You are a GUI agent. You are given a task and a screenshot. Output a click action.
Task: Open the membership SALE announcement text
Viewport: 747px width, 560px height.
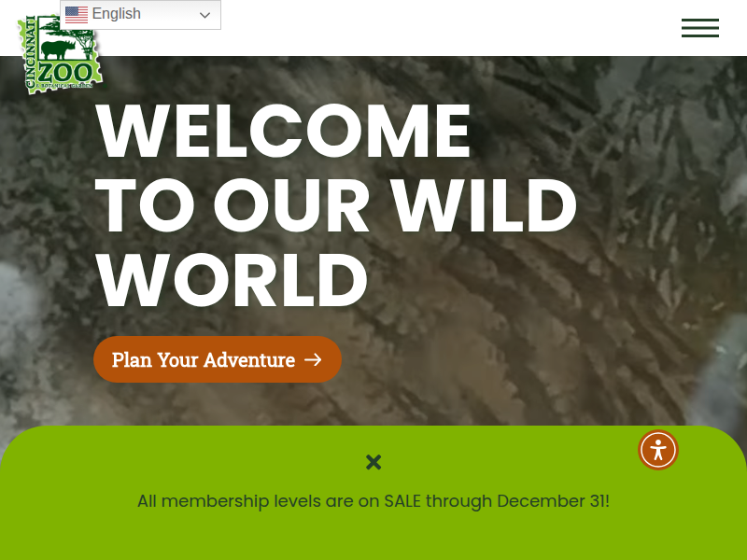click(x=373, y=501)
